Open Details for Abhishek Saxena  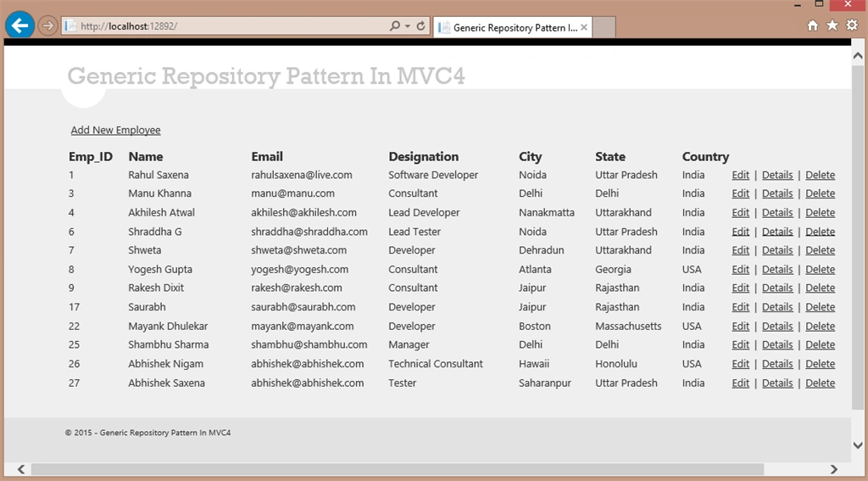[x=777, y=383]
